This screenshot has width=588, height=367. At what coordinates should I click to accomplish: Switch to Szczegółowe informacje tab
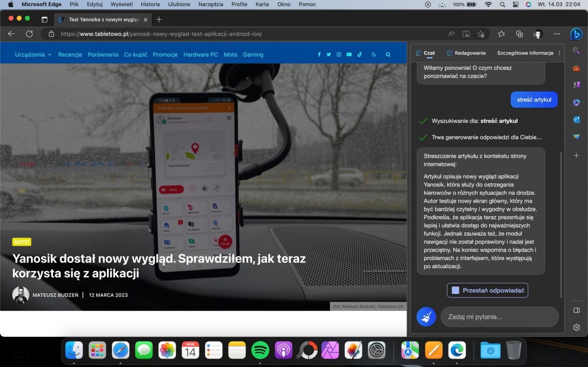[x=525, y=53]
